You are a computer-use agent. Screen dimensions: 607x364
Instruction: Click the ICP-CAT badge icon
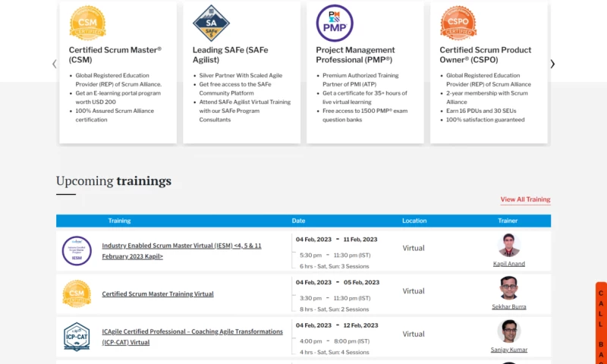(77, 337)
